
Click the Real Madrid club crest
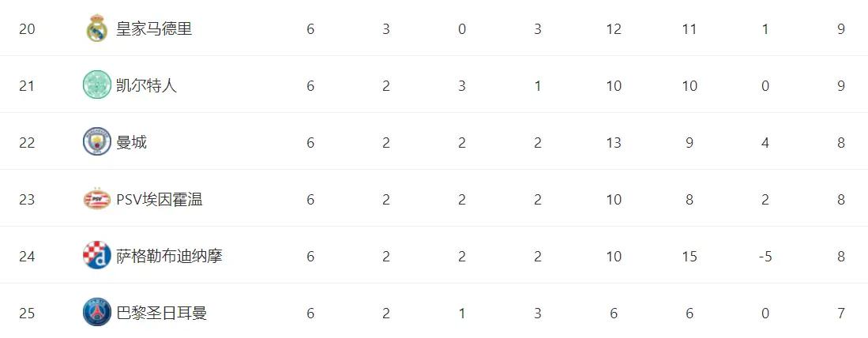(x=97, y=28)
